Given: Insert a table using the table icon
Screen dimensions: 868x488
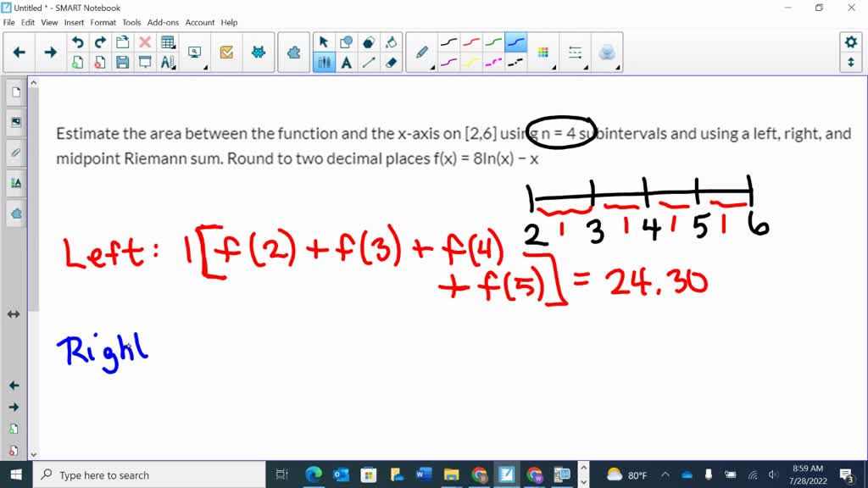Looking at the screenshot, I should pos(167,41).
